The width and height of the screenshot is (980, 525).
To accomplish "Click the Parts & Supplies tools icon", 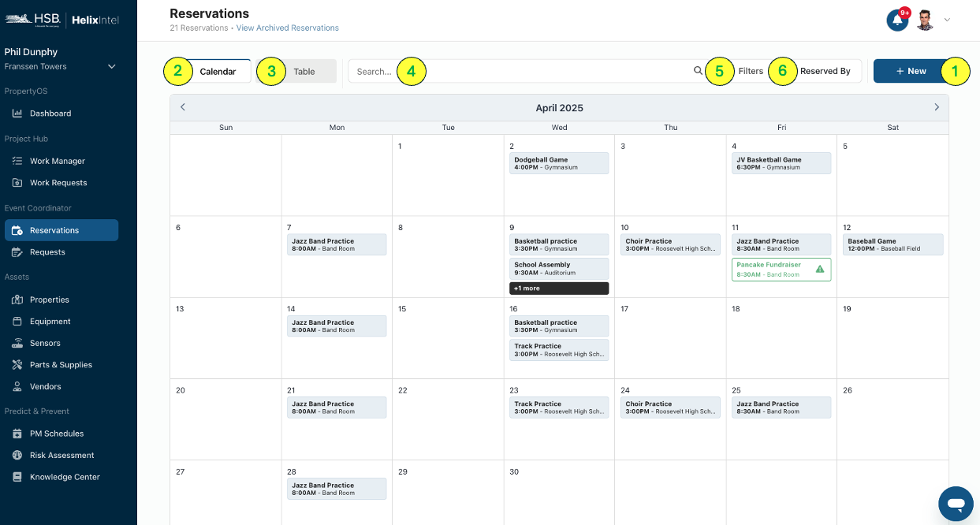I will (x=17, y=365).
